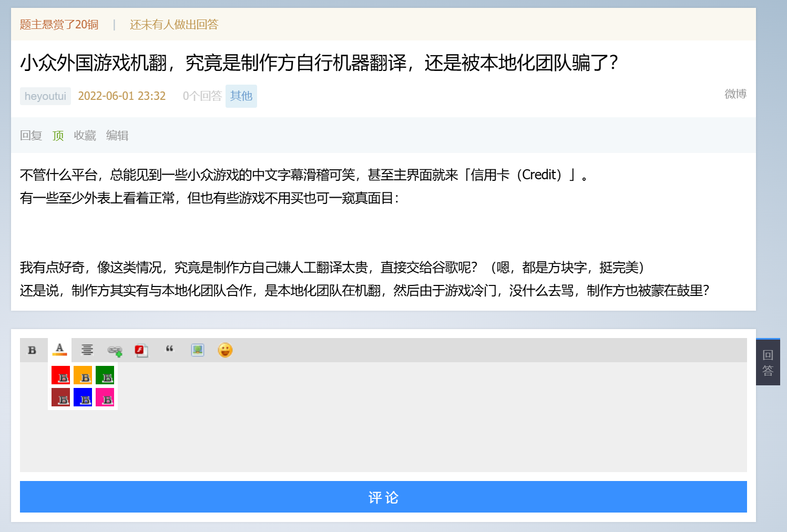Choose the orange text color swatch
Viewport: 787px width, 532px height.
(83, 375)
